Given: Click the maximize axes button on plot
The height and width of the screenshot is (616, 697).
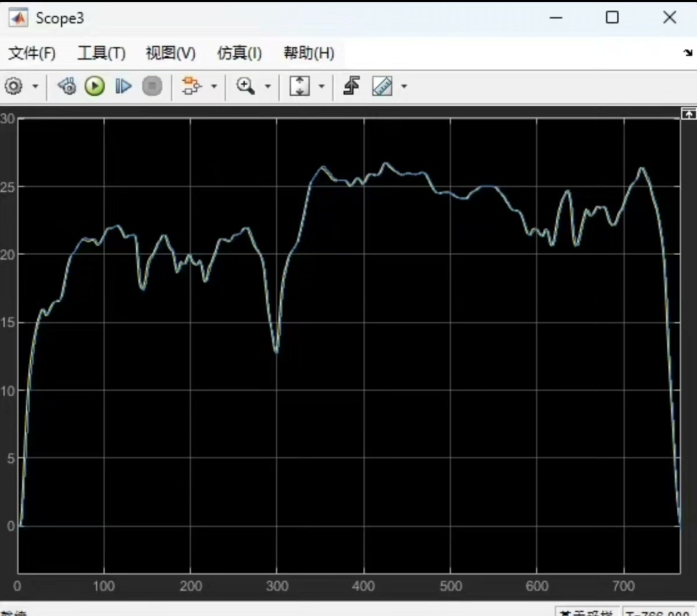Looking at the screenshot, I should click(688, 114).
